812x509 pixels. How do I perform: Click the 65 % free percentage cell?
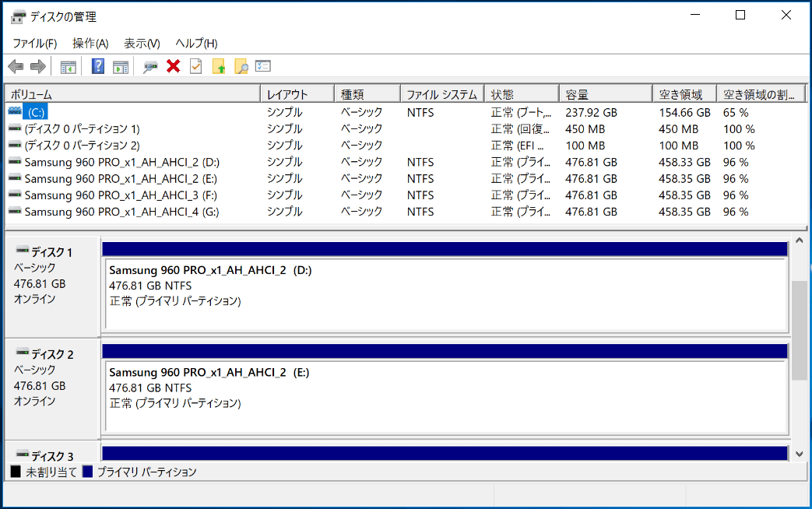(736, 112)
